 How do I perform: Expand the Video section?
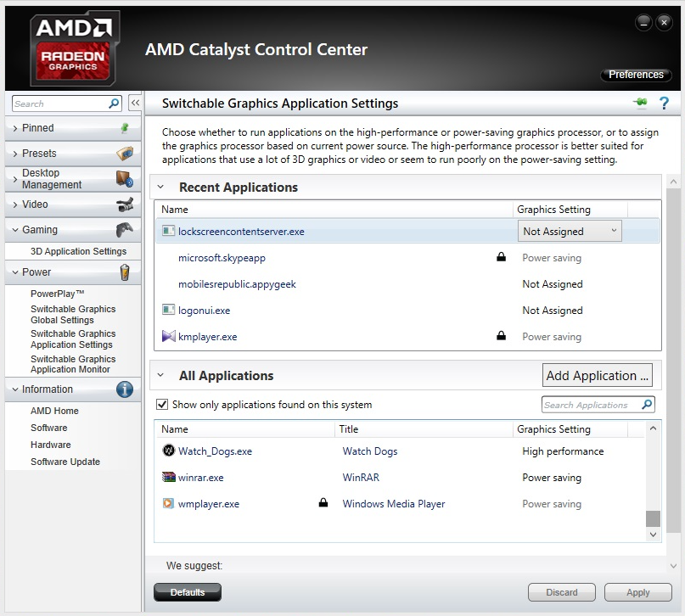tap(15, 204)
